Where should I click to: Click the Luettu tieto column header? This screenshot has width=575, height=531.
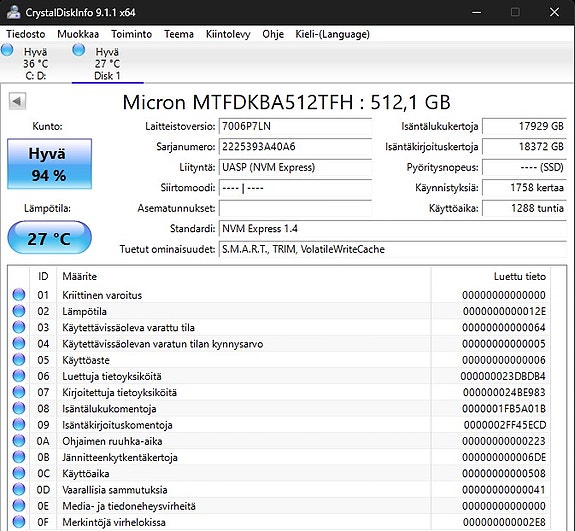click(491, 277)
